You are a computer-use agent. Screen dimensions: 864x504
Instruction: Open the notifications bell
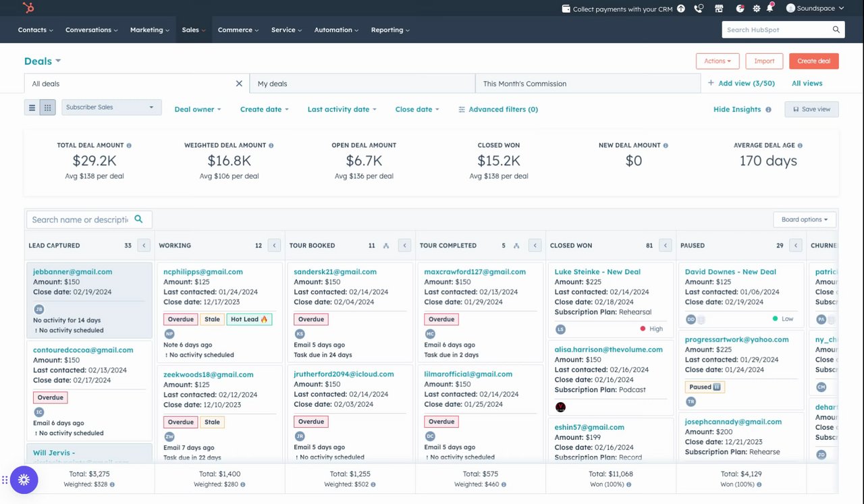coord(769,9)
